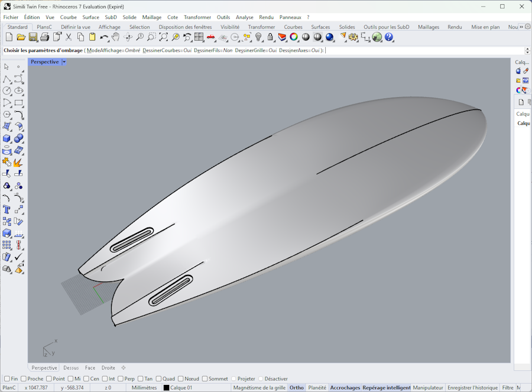Click the Print icon in toolbar
The height and width of the screenshot is (392, 532).
45,37
